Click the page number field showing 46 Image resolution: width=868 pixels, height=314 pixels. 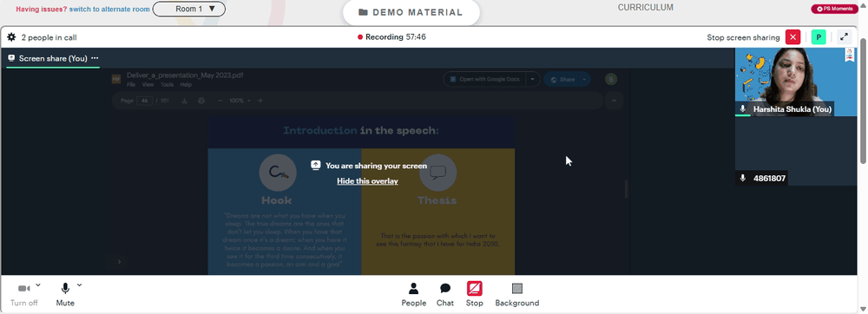click(x=144, y=101)
